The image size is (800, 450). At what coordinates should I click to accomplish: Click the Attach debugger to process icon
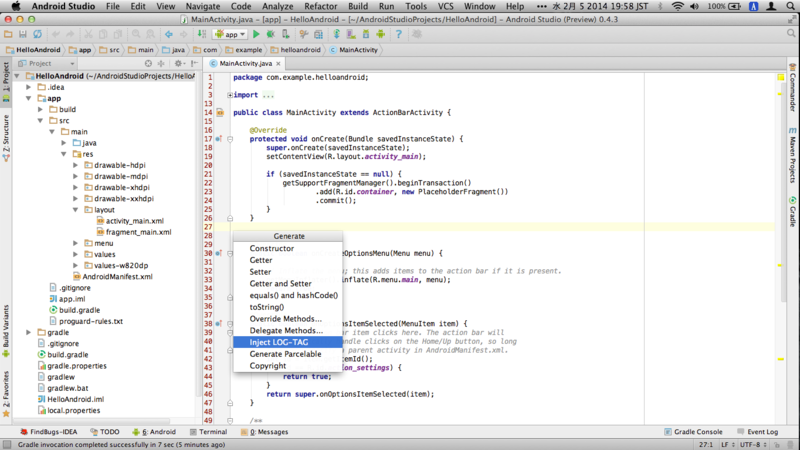coord(285,34)
